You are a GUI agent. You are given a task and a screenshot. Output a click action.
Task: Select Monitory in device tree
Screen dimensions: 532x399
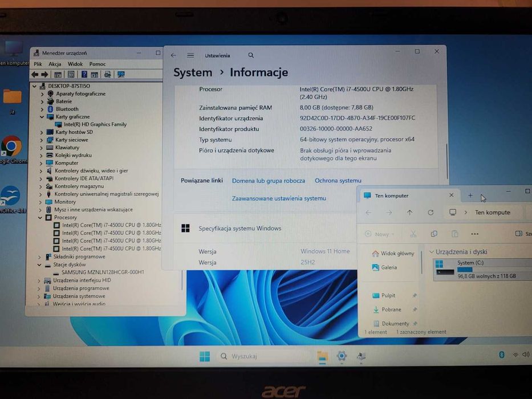click(65, 202)
